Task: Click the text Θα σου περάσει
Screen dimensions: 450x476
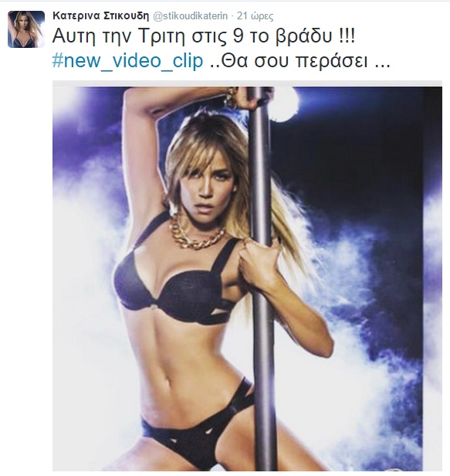Action: (x=293, y=61)
